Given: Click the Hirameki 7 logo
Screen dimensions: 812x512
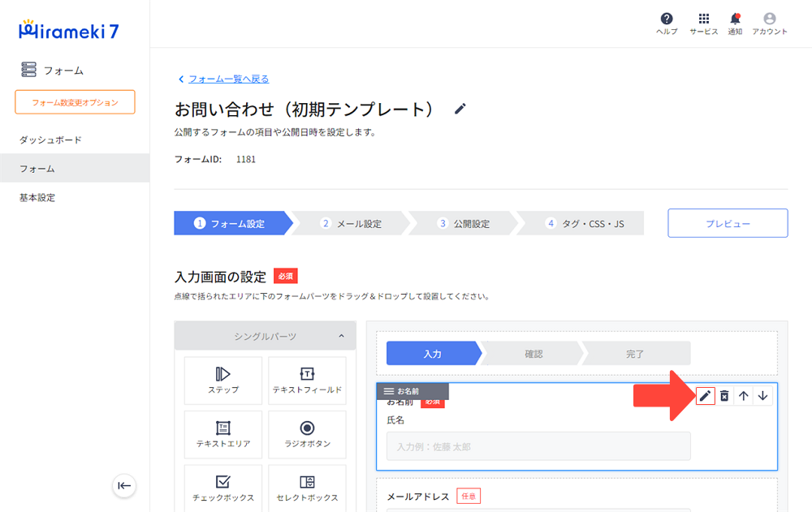Looking at the screenshot, I should coord(68,30).
